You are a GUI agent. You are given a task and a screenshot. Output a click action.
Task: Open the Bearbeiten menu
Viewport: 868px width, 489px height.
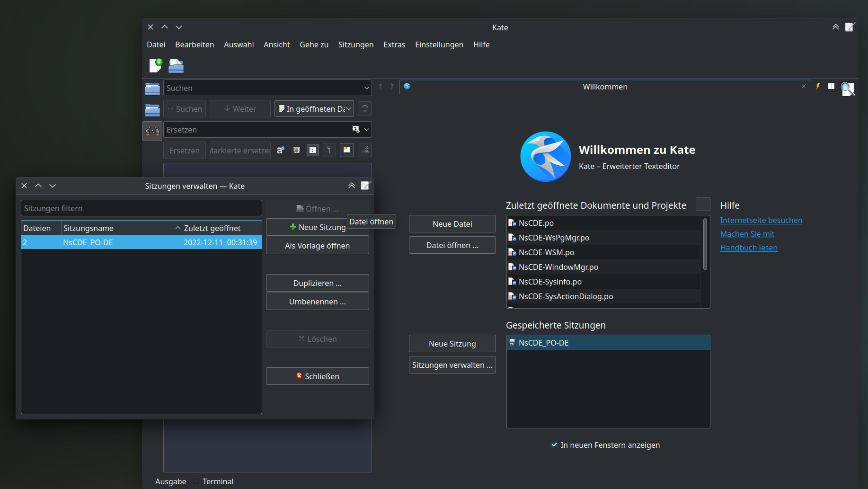click(x=195, y=44)
